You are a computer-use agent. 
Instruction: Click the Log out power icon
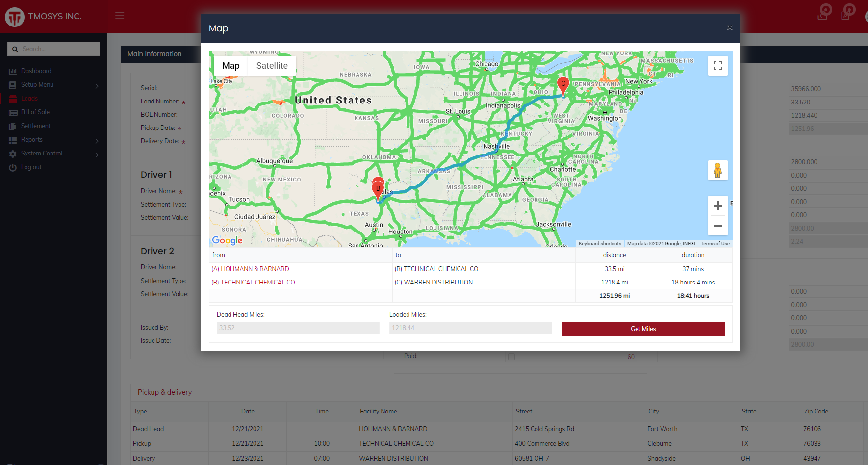[x=13, y=167]
